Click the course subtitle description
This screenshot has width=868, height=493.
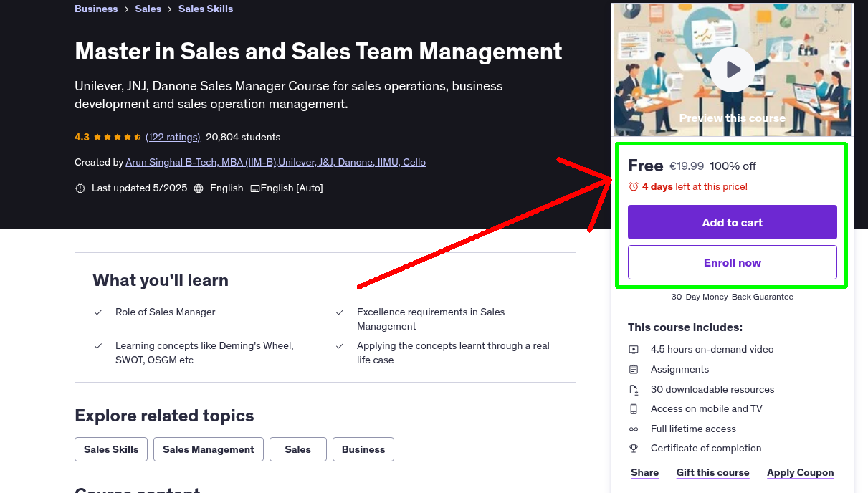click(x=289, y=95)
